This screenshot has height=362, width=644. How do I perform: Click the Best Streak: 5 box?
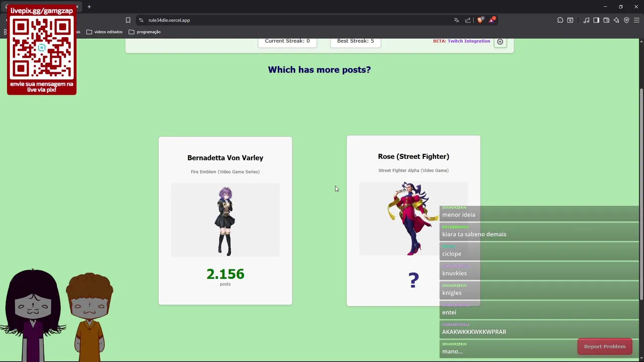[x=355, y=42]
